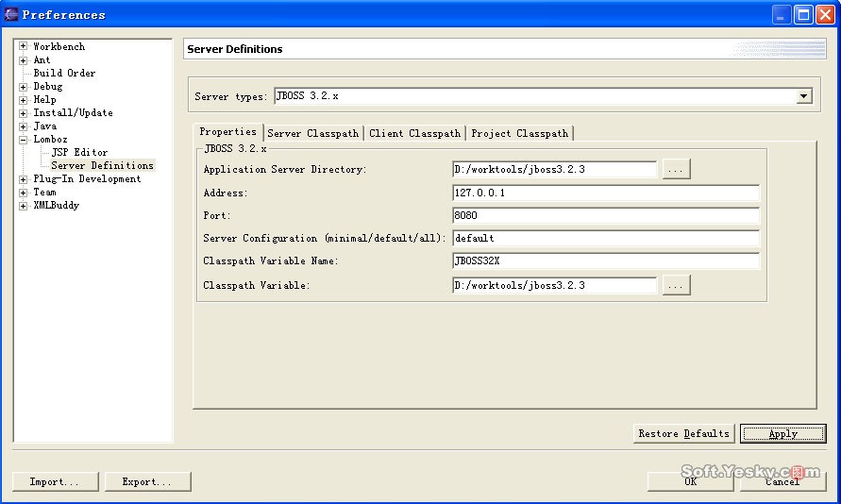Screen dimensions: 841x504
Task: Click the Address input field
Action: (x=606, y=193)
